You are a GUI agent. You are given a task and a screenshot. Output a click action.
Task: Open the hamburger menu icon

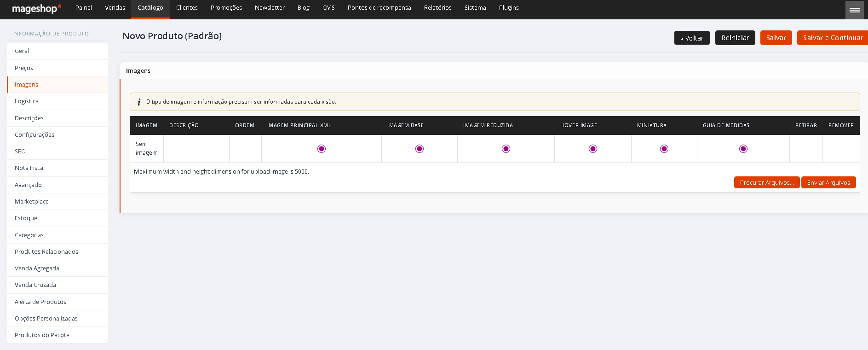click(x=854, y=10)
